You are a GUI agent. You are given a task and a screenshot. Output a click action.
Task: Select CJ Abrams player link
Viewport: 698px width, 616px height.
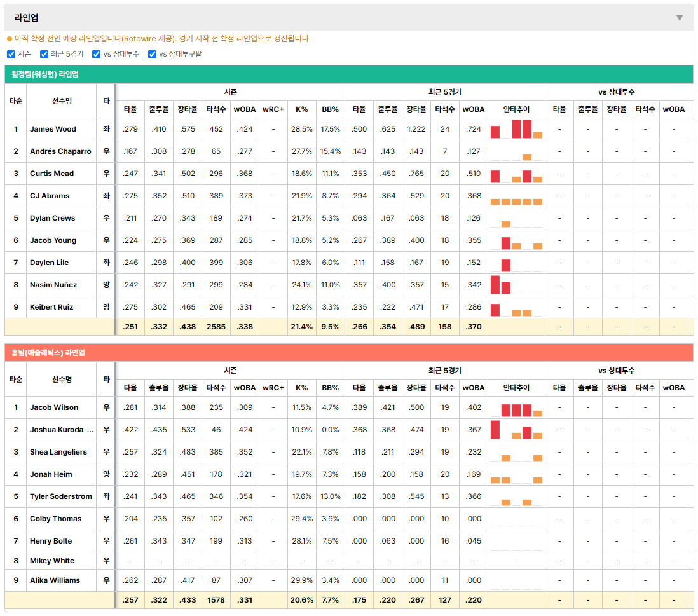[x=50, y=196]
